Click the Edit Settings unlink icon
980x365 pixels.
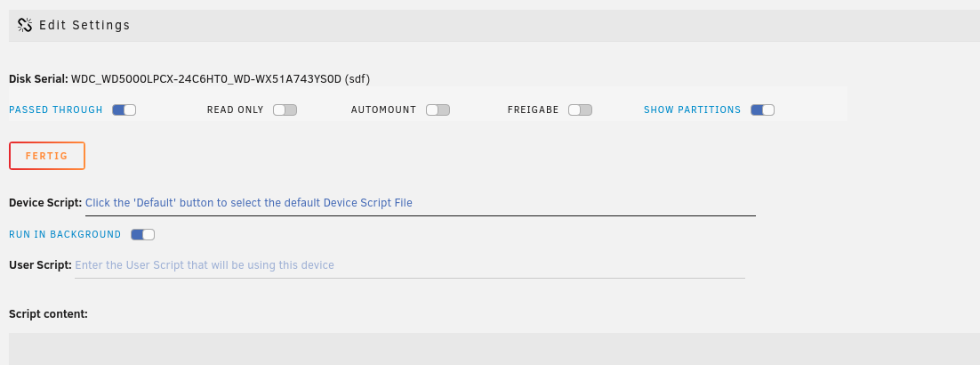(x=25, y=25)
